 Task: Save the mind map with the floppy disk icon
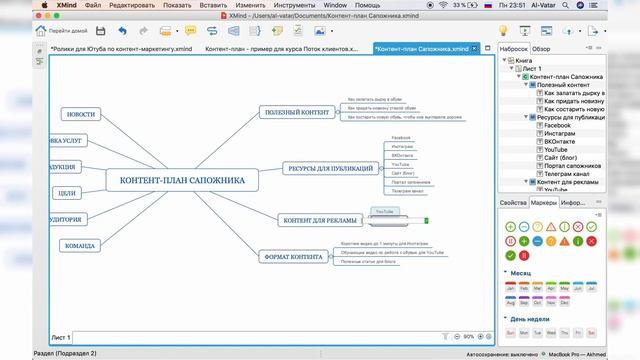[100, 31]
